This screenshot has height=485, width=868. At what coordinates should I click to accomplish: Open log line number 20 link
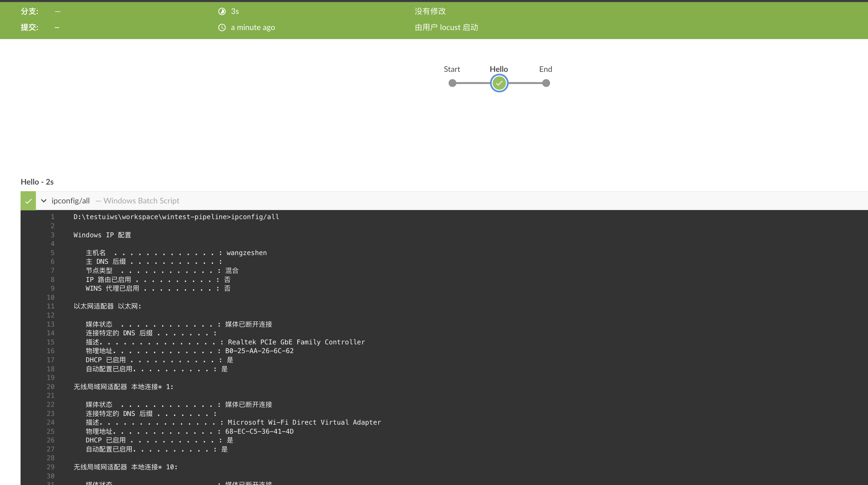51,387
